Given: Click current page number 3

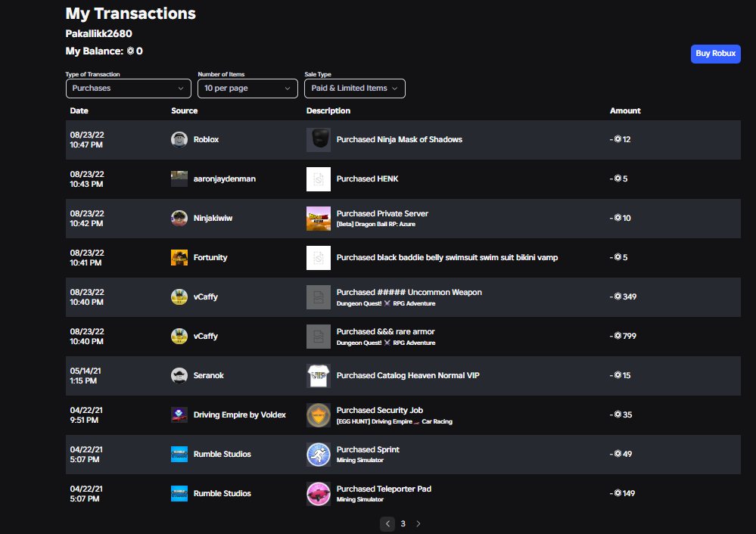Looking at the screenshot, I should (x=403, y=524).
